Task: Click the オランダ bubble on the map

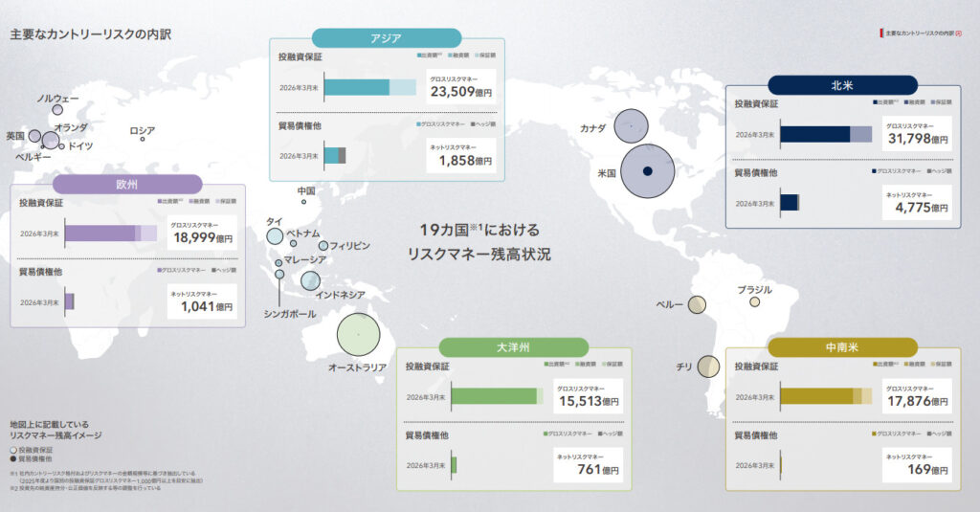Action: coord(51,140)
